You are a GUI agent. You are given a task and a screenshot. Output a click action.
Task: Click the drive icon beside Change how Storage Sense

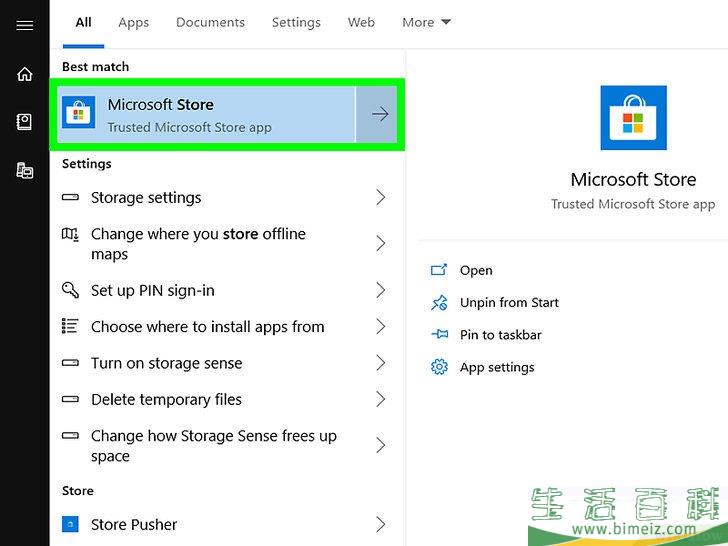[70, 436]
